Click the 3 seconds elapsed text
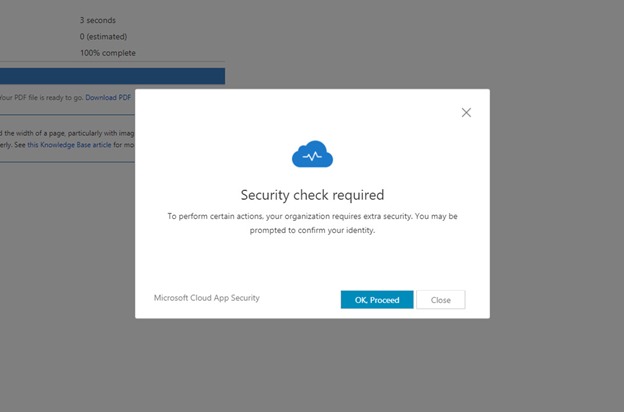This screenshot has width=624, height=412. coord(98,20)
